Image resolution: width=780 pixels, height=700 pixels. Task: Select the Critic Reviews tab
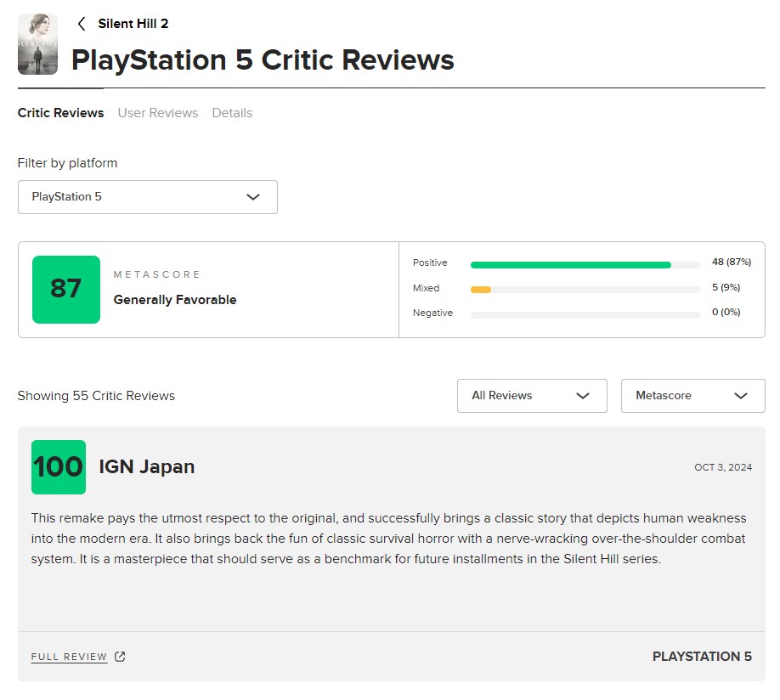(60, 113)
